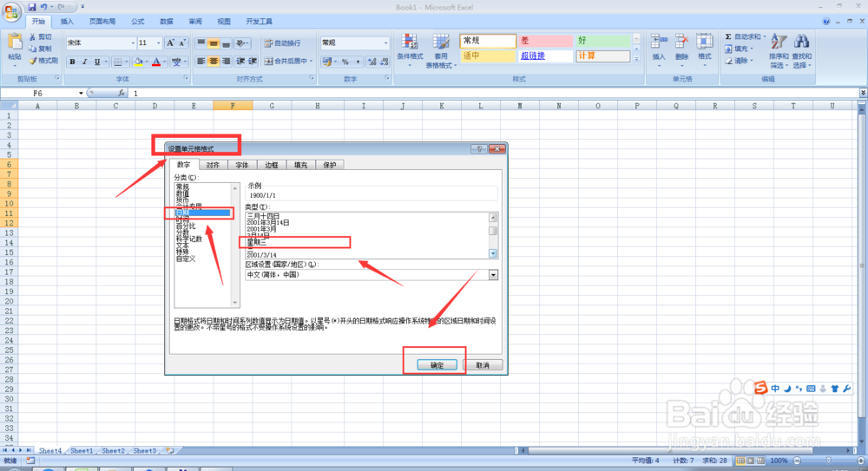
Task: Adjust the zoom slider in status bar
Action: coord(828,461)
